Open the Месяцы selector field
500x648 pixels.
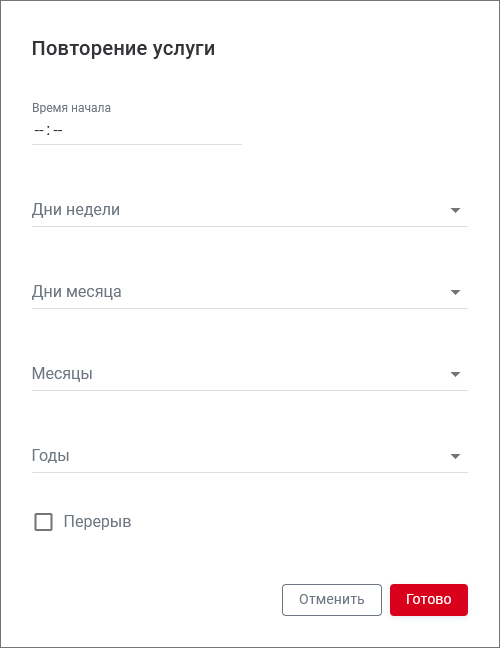point(250,374)
